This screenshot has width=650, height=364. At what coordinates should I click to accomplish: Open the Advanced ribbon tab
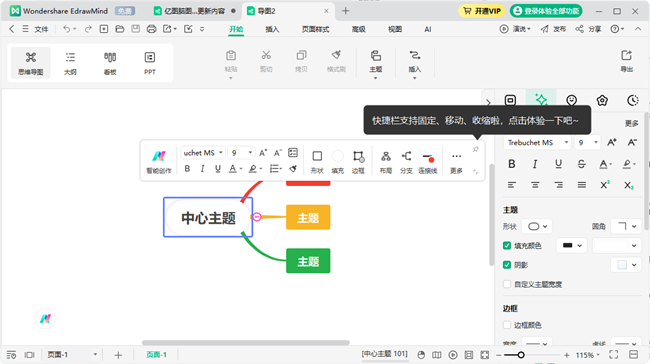pos(359,29)
